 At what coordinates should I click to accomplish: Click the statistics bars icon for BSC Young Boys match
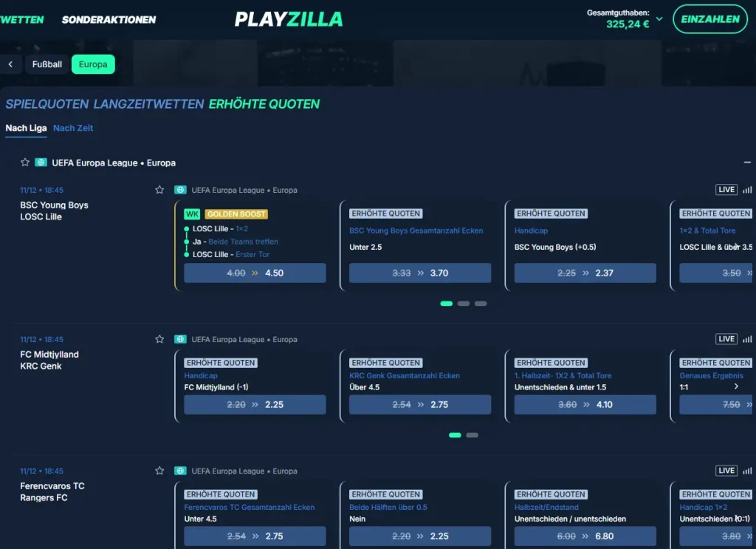tap(748, 189)
